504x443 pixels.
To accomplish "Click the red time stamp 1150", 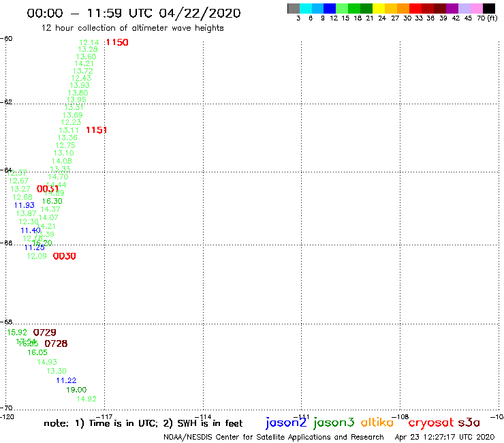I will 117,42.
